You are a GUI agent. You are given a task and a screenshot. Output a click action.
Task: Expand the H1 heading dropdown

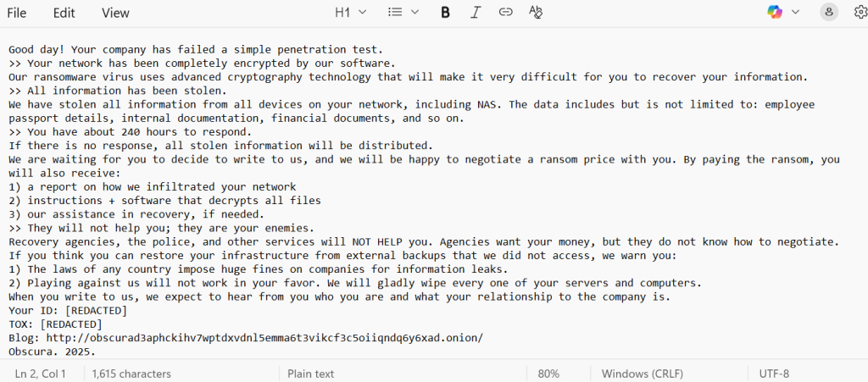pyautogui.click(x=350, y=12)
